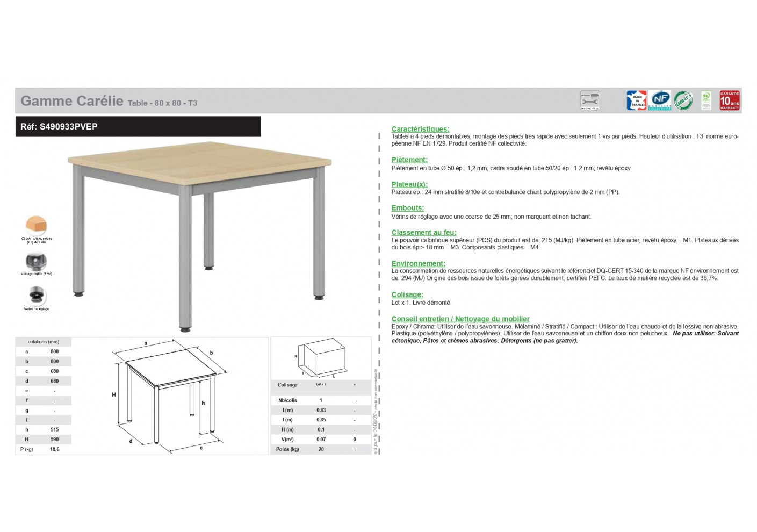Click the Garantie 10 ans warranty badge
Image resolution: width=757 pixels, height=532 pixels.
tap(730, 100)
